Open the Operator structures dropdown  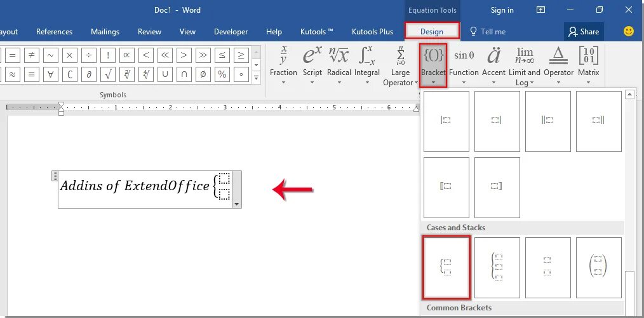(558, 66)
